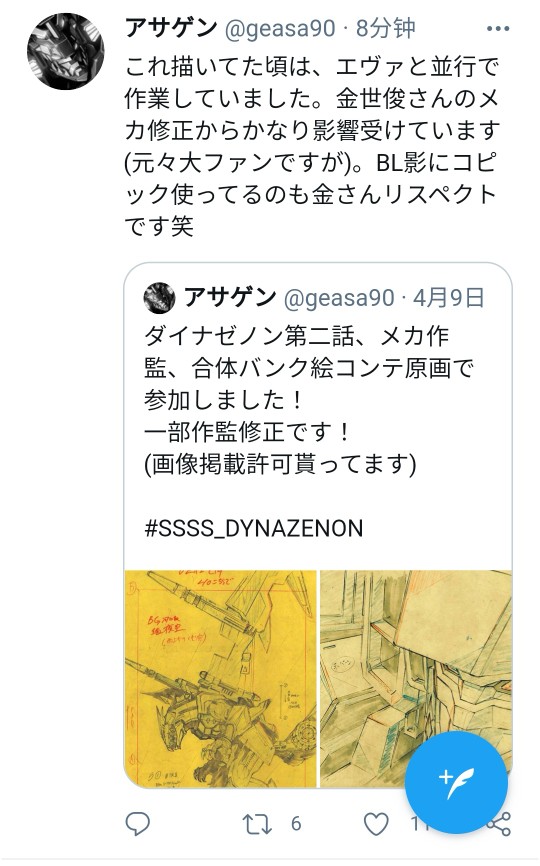Tap the retweet arrows icon
Image resolution: width=540 pixels, height=866 pixels.
(257, 824)
